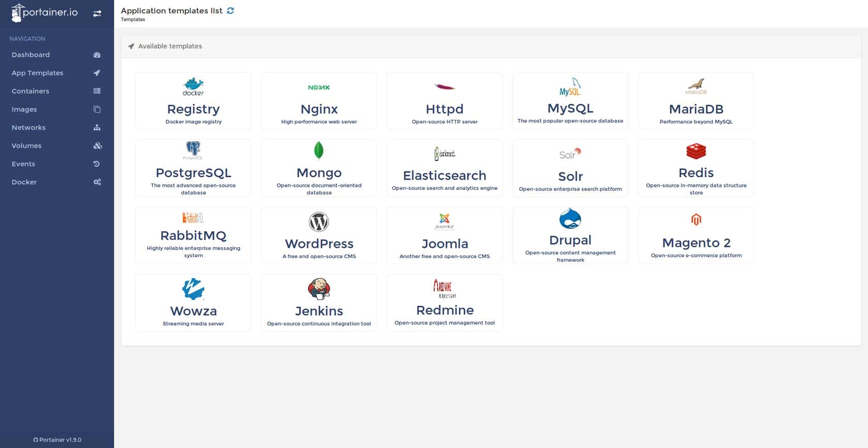This screenshot has width=868, height=448.
Task: Click the Portainer.io logo
Action: click(x=44, y=13)
